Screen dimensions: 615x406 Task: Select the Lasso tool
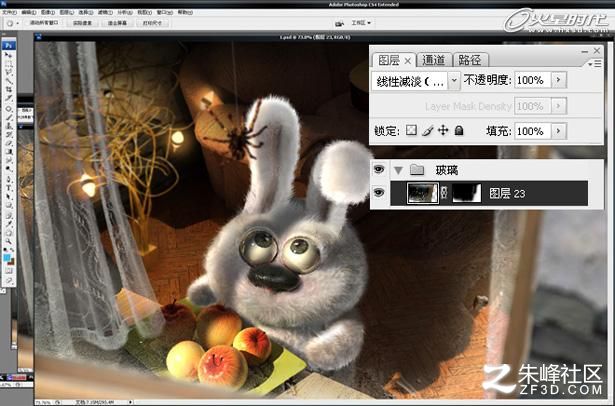coord(8,73)
